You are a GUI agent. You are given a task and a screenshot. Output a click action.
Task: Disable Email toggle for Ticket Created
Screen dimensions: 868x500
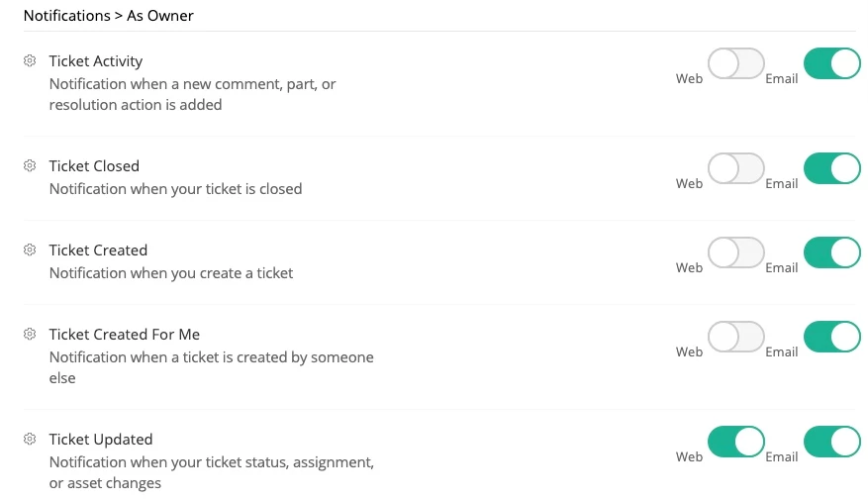coord(831,252)
